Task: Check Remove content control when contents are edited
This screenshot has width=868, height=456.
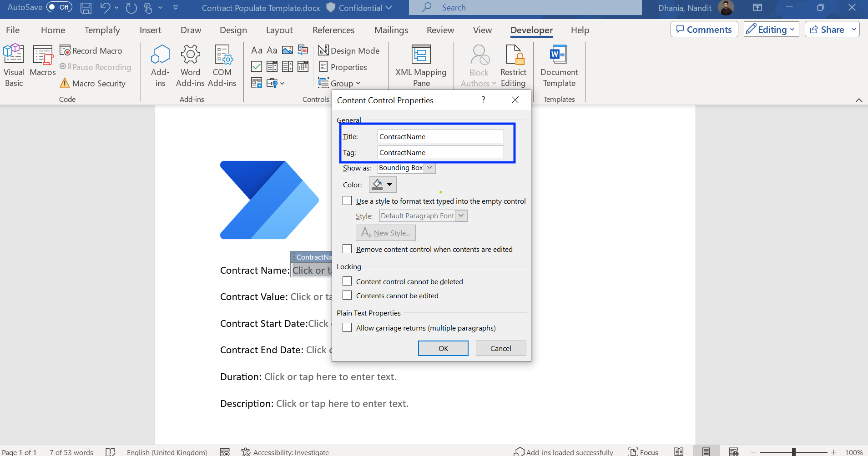Action: pyautogui.click(x=347, y=249)
